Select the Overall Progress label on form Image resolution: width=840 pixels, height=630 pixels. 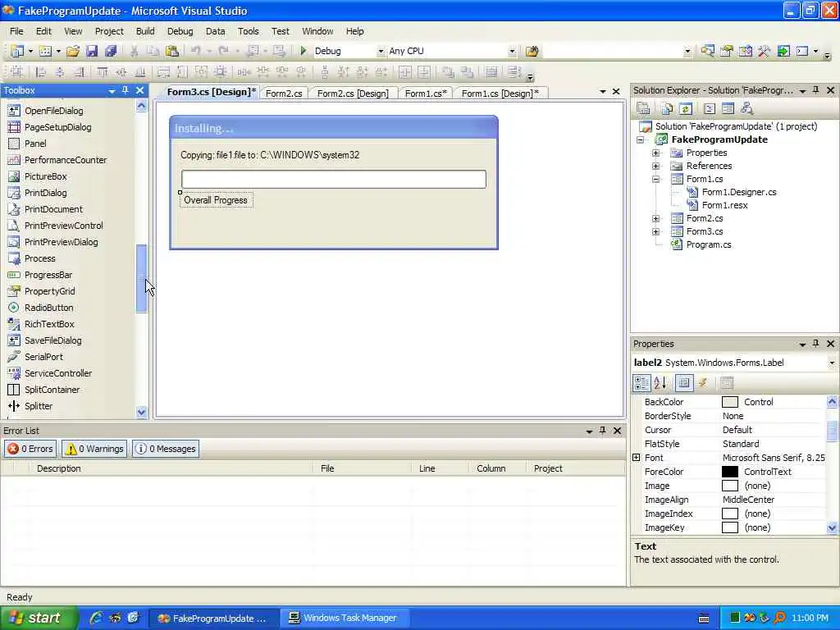[216, 200]
